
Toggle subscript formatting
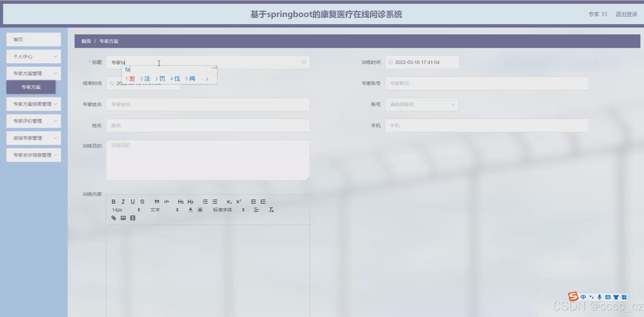pyautogui.click(x=229, y=202)
